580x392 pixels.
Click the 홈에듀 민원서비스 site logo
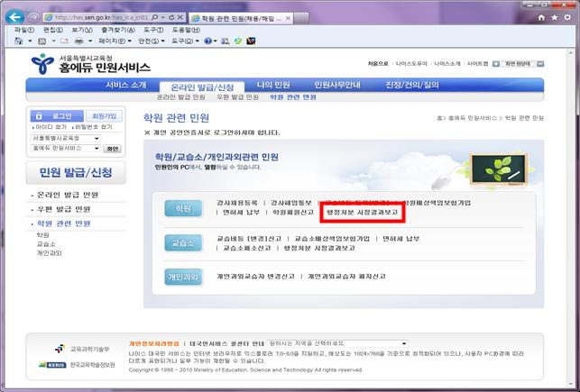90,64
